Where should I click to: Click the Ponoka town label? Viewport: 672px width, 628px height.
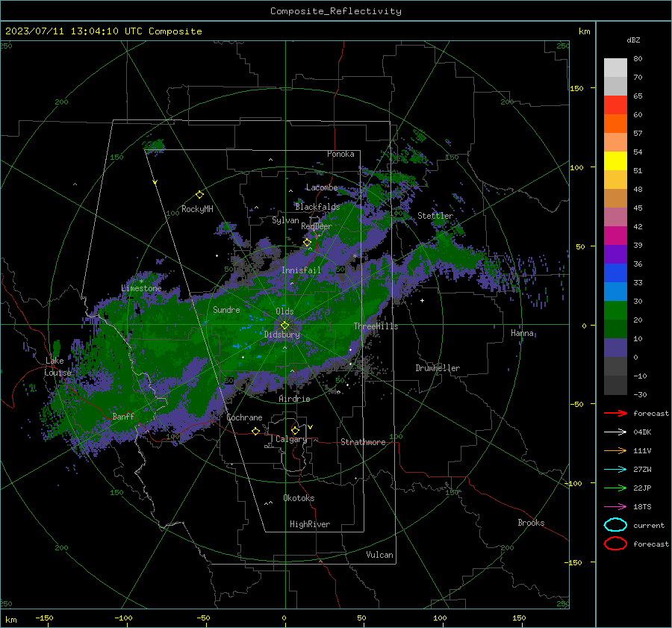tap(340, 154)
